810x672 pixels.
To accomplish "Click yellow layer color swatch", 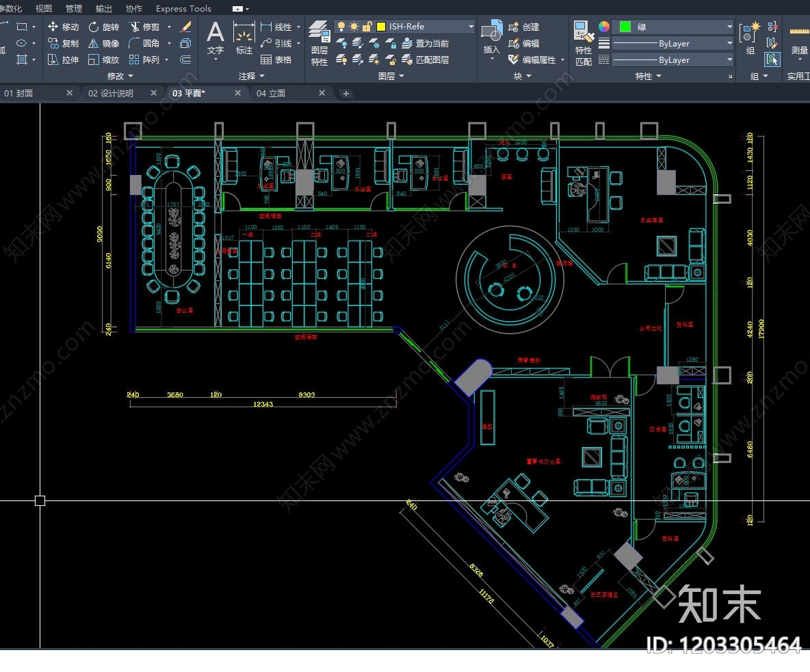I will click(x=381, y=27).
